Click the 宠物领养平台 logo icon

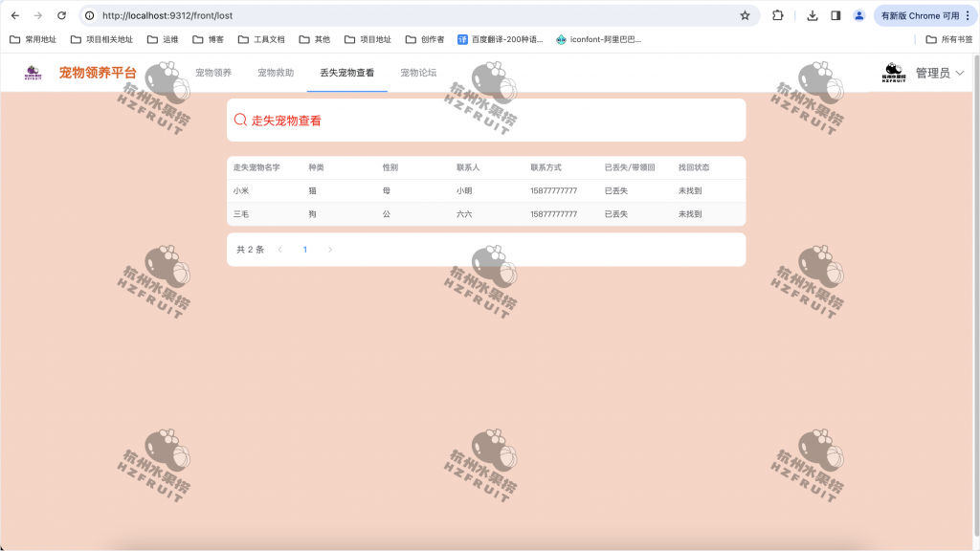(33, 72)
